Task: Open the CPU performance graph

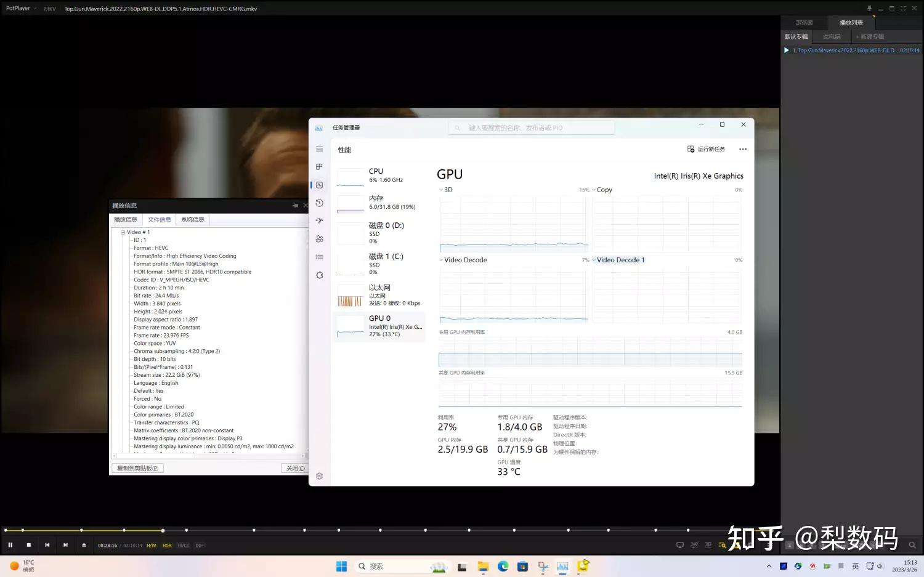Action: pyautogui.click(x=379, y=176)
